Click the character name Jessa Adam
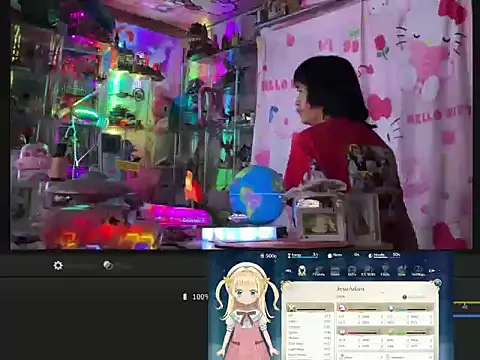Screen dimensions: 480x360 350,289
